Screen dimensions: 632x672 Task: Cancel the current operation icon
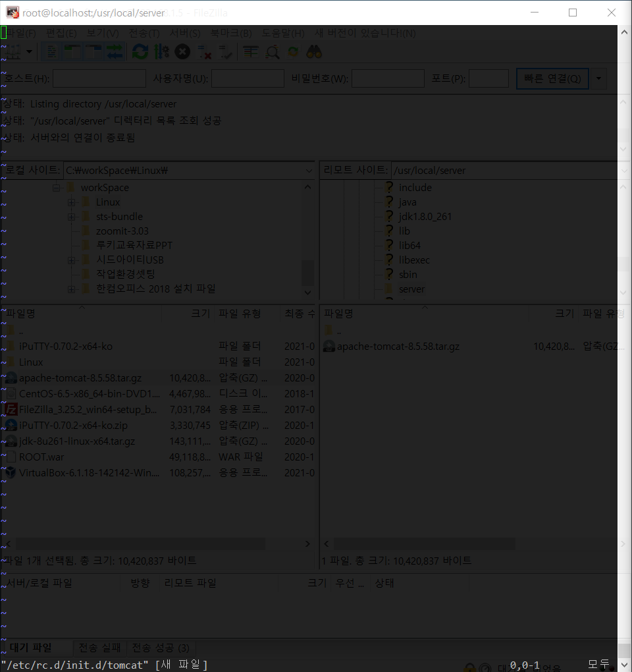click(182, 52)
